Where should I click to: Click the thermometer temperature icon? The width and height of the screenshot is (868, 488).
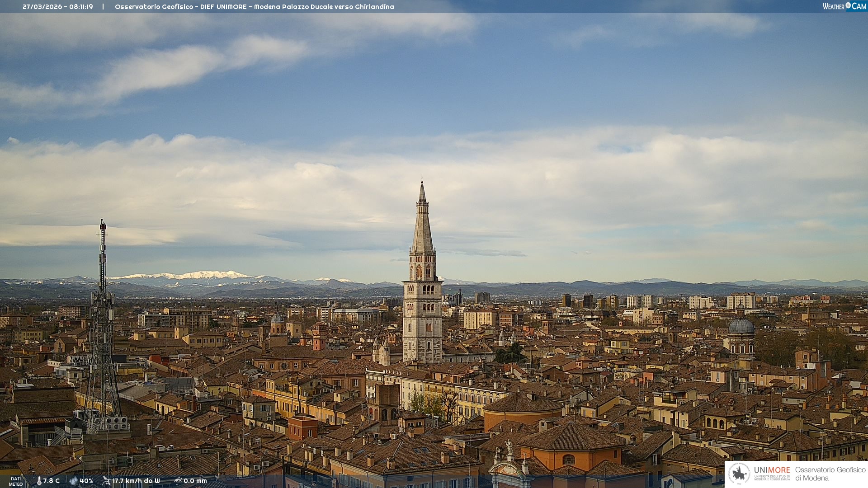click(x=39, y=481)
